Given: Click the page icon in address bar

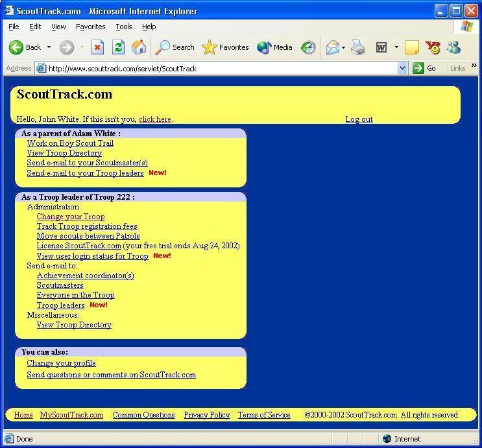Looking at the screenshot, I should tap(41, 68).
